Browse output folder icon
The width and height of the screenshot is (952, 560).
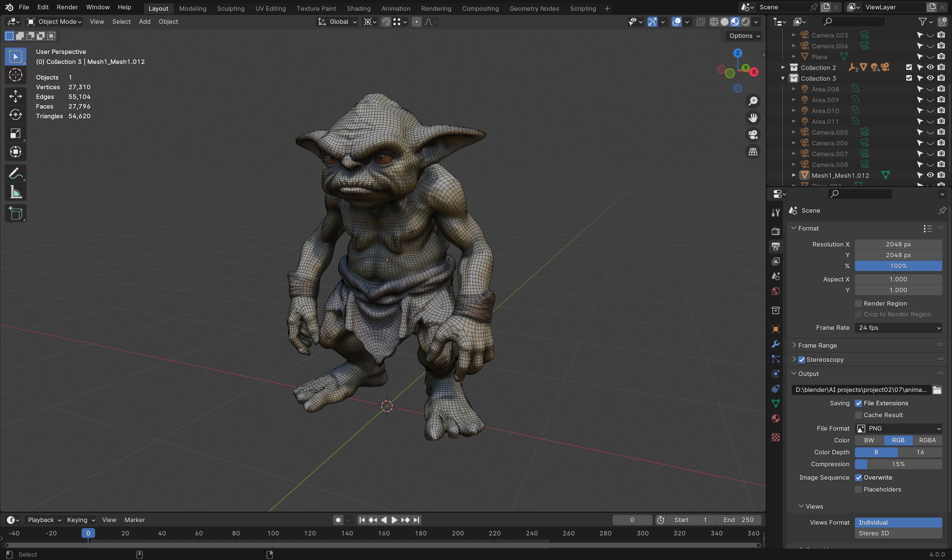pyautogui.click(x=937, y=390)
